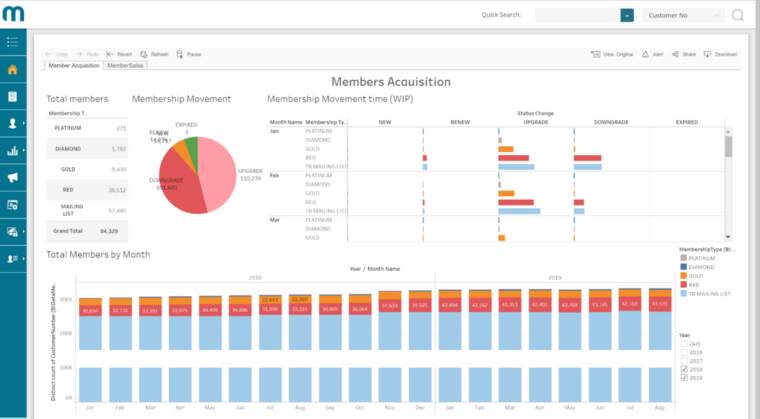
Task: Click the scroll down arrow of movement table
Action: point(728,237)
